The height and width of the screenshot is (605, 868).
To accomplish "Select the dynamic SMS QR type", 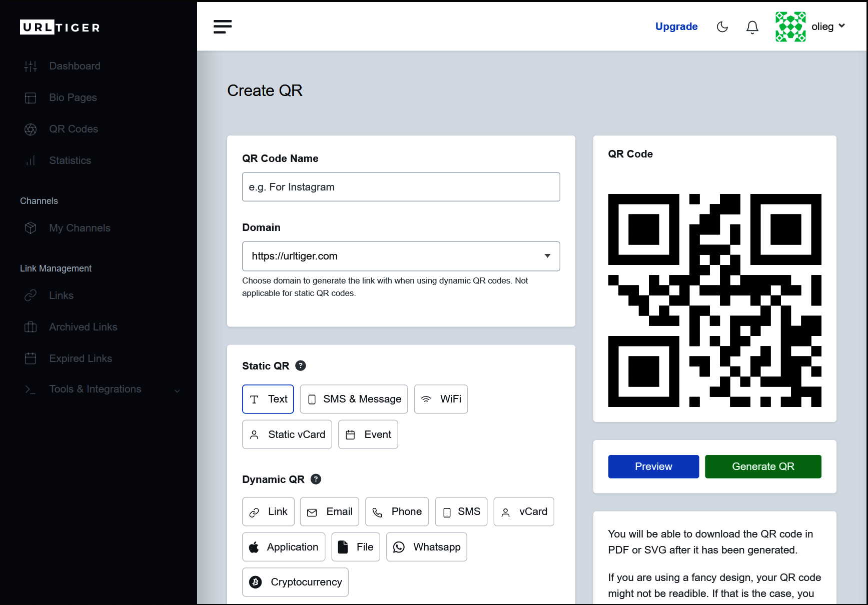I will point(461,511).
